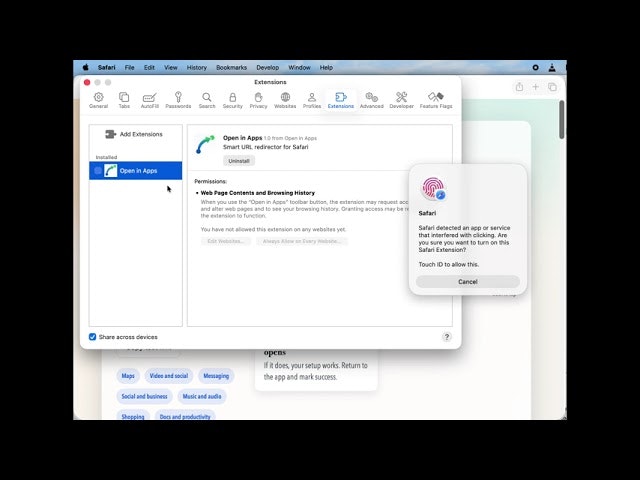Click the Open in Apps header icon
640x480 pixels.
click(205, 144)
